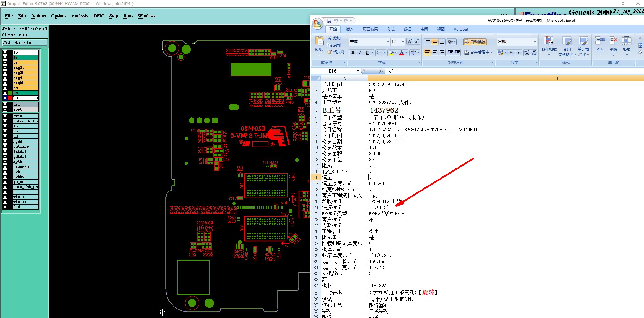Increase font size with large A icon
The height and width of the screenshot is (318, 644).
point(410,42)
